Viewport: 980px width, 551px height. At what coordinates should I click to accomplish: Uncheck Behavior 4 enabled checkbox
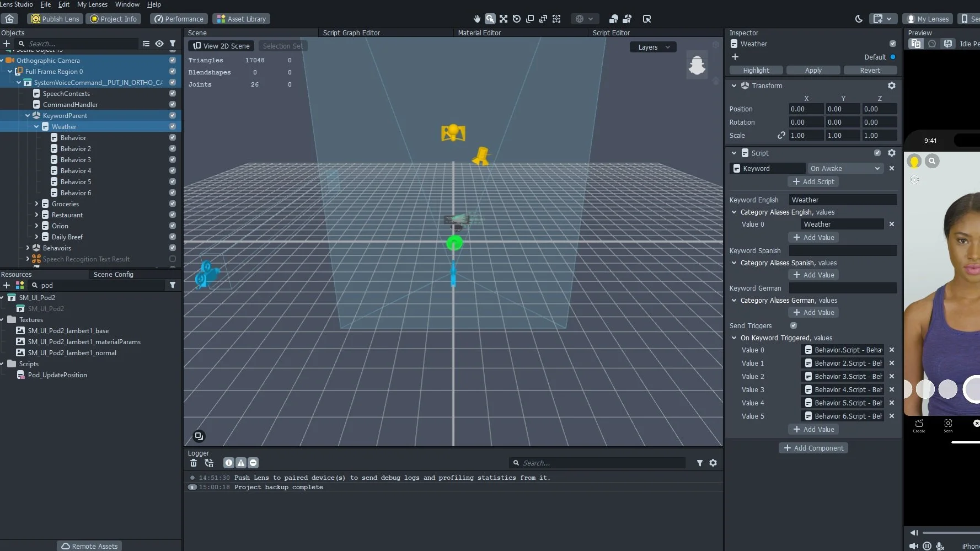tap(173, 170)
